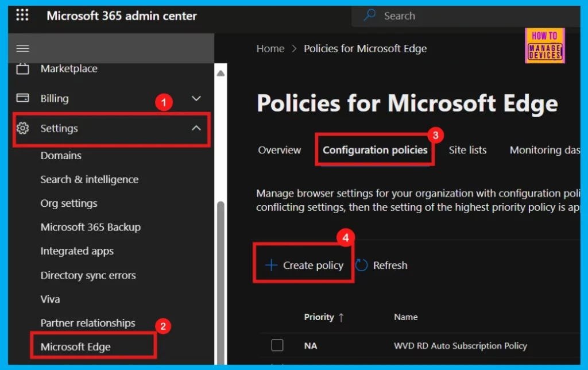Open Viva settings
Screen dimensions: 588x370
[x=51, y=299]
